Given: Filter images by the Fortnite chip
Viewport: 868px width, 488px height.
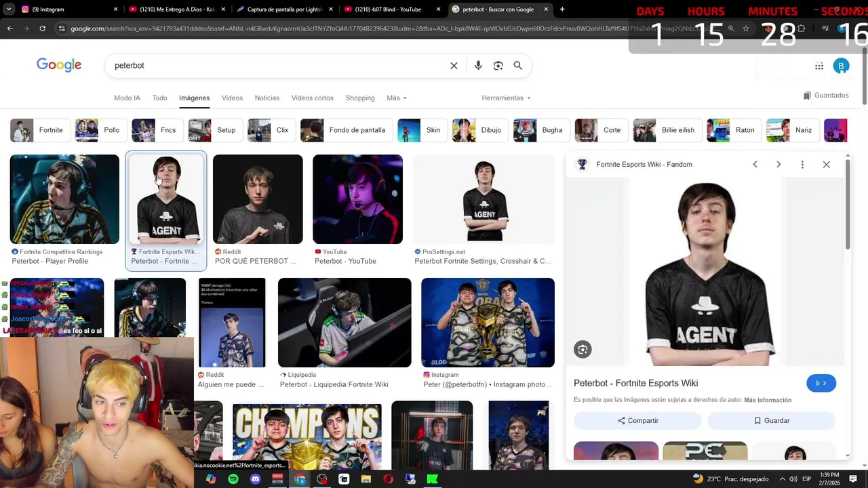Looking at the screenshot, I should point(40,130).
